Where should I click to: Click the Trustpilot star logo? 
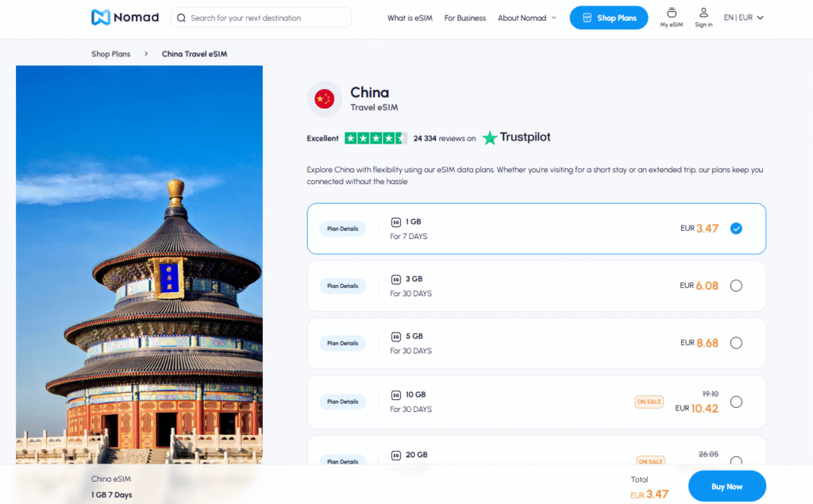pos(490,137)
